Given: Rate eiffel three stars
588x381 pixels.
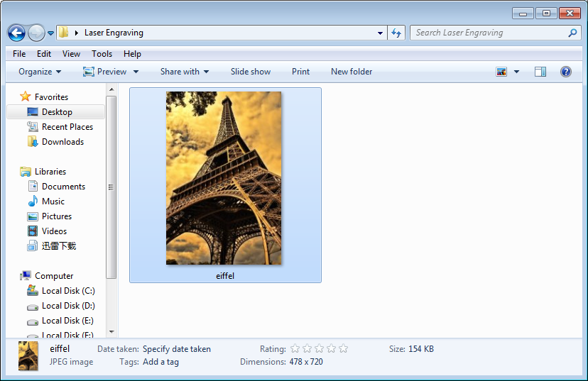Looking at the screenshot, I should click(319, 349).
